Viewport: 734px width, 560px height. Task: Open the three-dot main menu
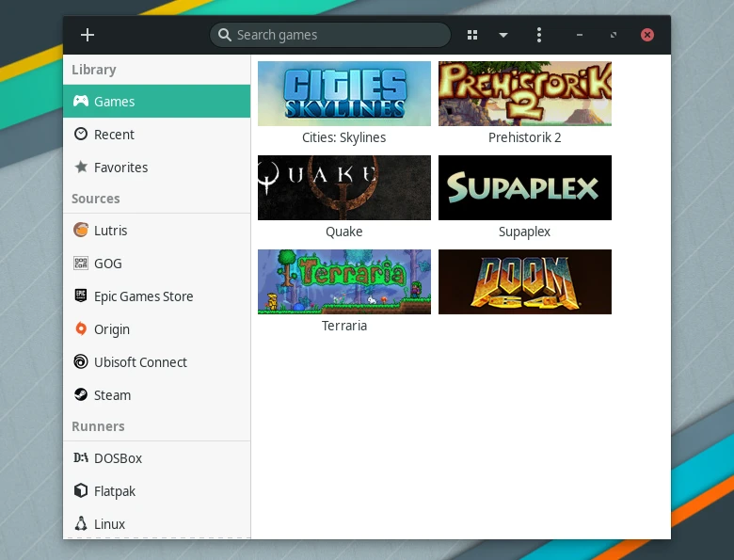(x=539, y=35)
